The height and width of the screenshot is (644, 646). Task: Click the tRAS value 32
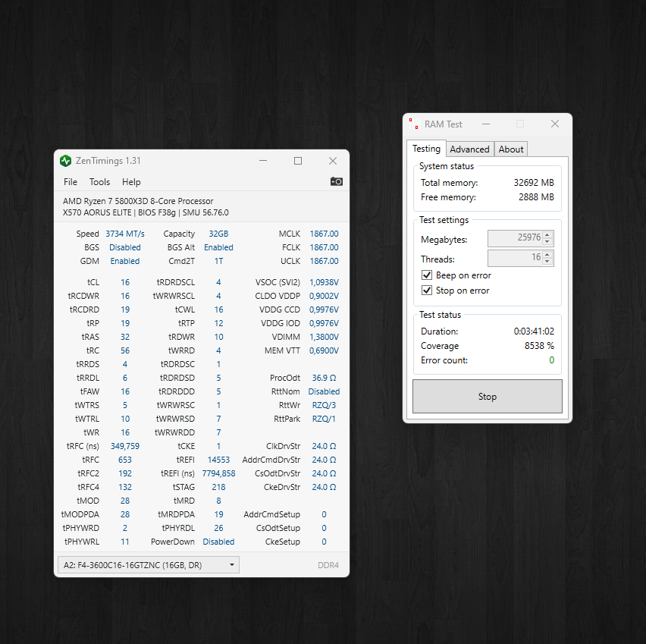[125, 337]
